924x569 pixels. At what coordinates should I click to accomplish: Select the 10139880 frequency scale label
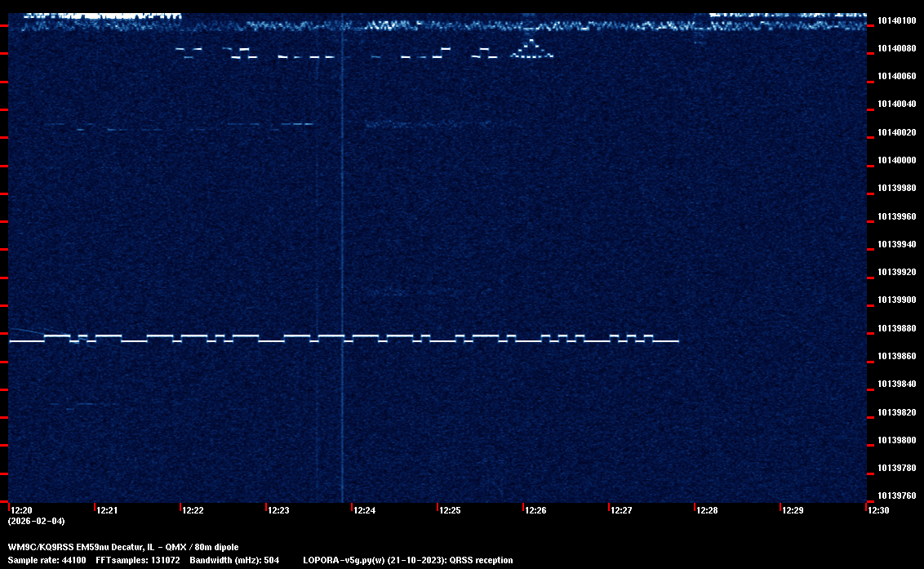[895, 328]
